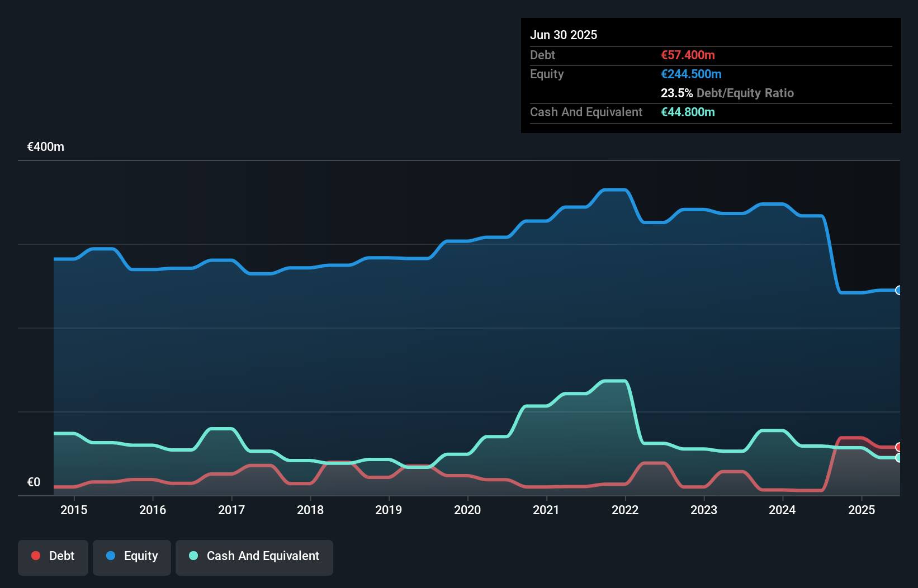Click the €57.400m Debt figure
This screenshot has height=588, width=918.
(x=688, y=55)
